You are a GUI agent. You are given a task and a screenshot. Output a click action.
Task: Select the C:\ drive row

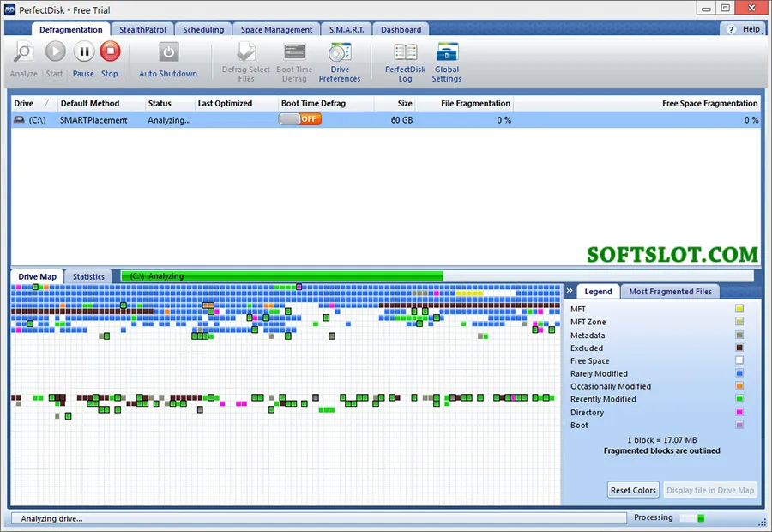pos(386,120)
